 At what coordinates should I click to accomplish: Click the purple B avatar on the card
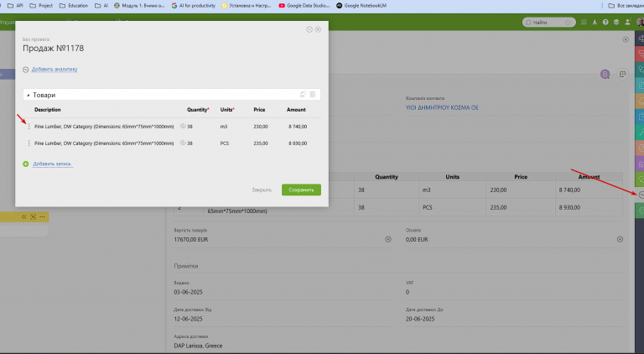pyautogui.click(x=605, y=75)
